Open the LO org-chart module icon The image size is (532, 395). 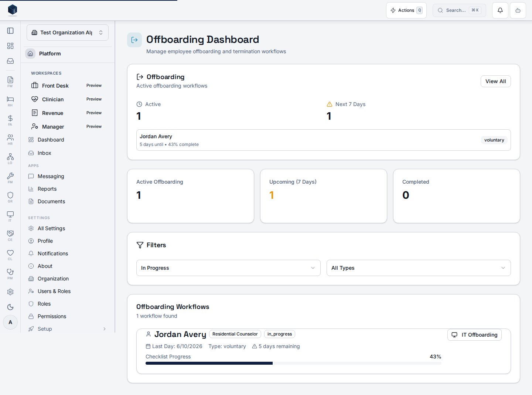(x=10, y=159)
